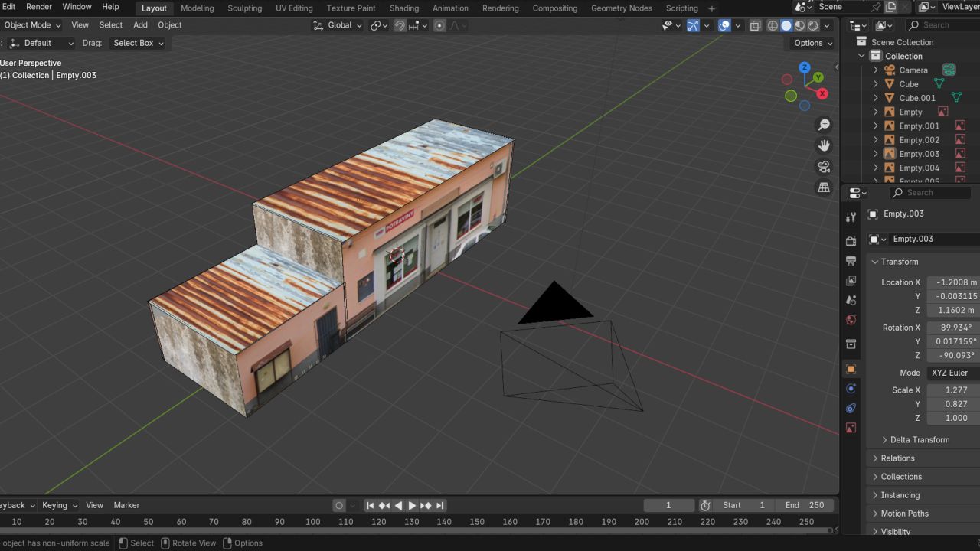980x551 pixels.
Task: Expand the Camera item in outliner
Action: [x=876, y=70]
